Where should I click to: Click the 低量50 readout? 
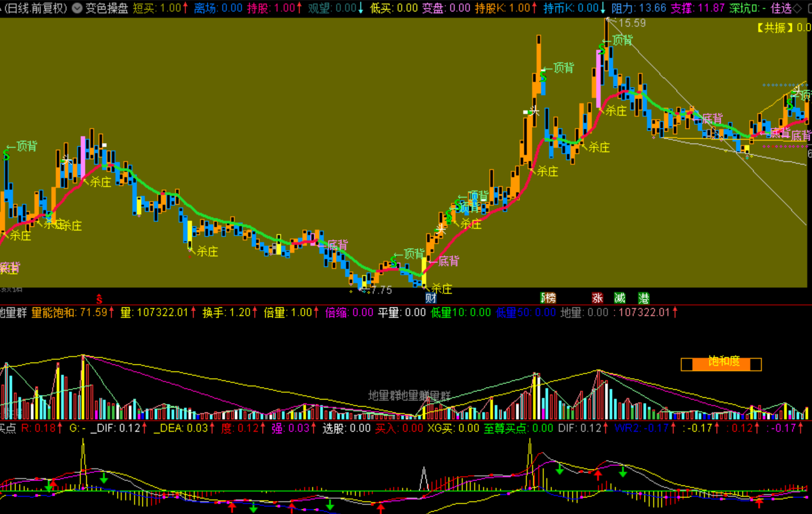coord(526,312)
